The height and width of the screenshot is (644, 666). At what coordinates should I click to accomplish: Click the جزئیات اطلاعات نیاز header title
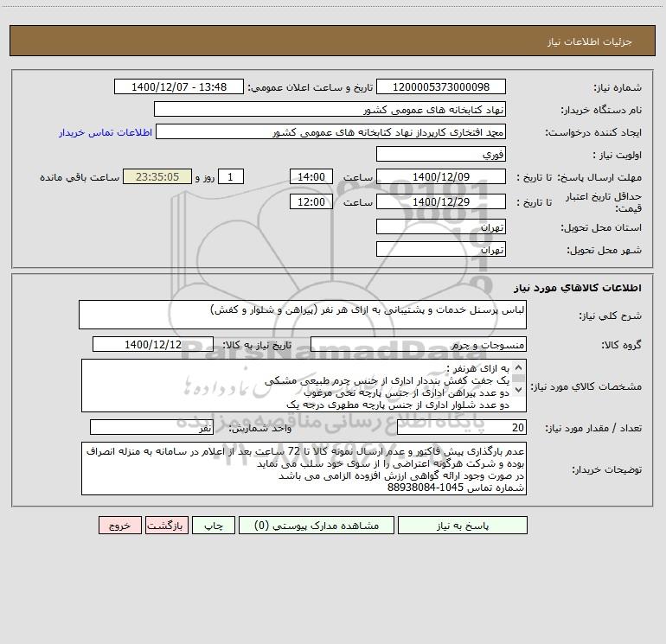click(589, 41)
